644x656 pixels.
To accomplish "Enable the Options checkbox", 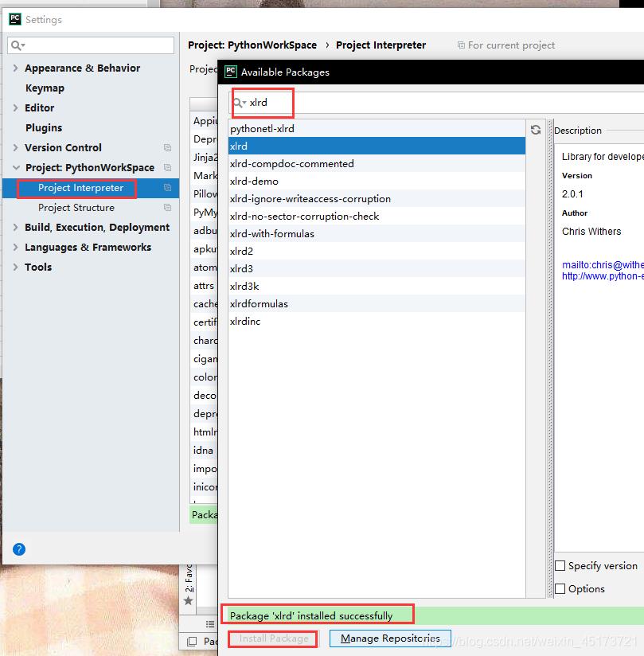I will (x=560, y=588).
